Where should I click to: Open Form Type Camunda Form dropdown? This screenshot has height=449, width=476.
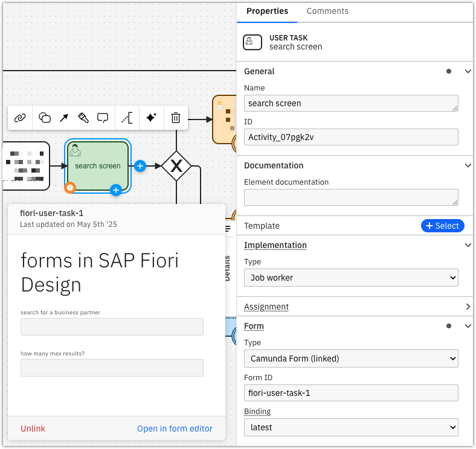tap(351, 358)
